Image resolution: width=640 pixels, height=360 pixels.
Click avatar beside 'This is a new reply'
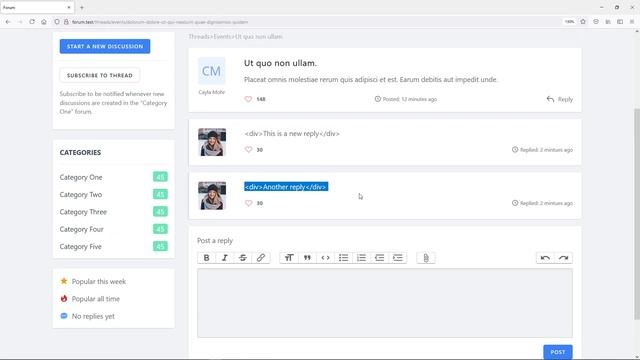point(212,142)
